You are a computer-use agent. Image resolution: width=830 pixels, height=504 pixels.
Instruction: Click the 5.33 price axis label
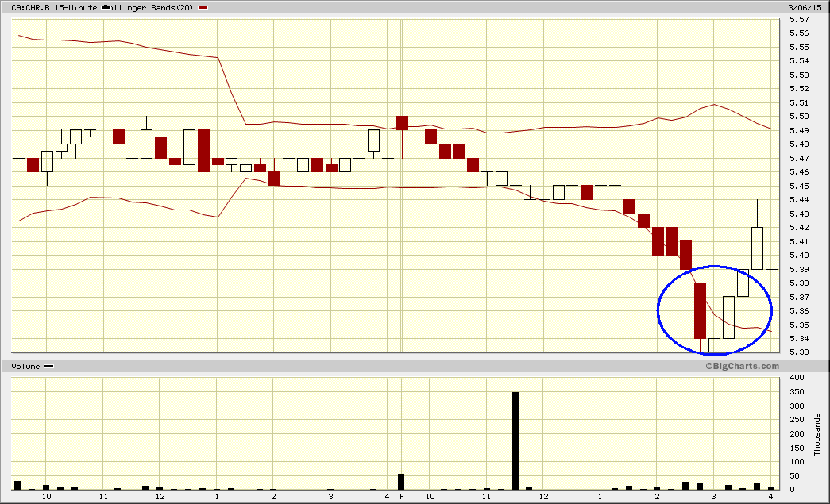[x=799, y=352]
